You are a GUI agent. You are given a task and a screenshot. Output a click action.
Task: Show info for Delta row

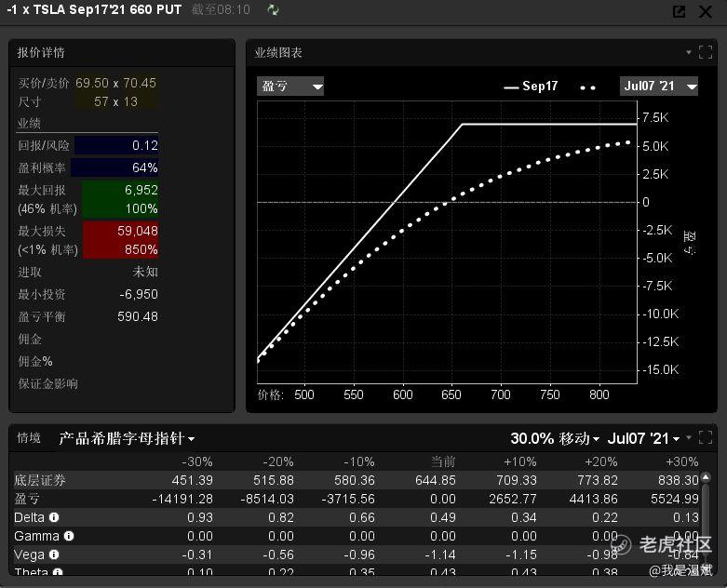tap(54, 517)
